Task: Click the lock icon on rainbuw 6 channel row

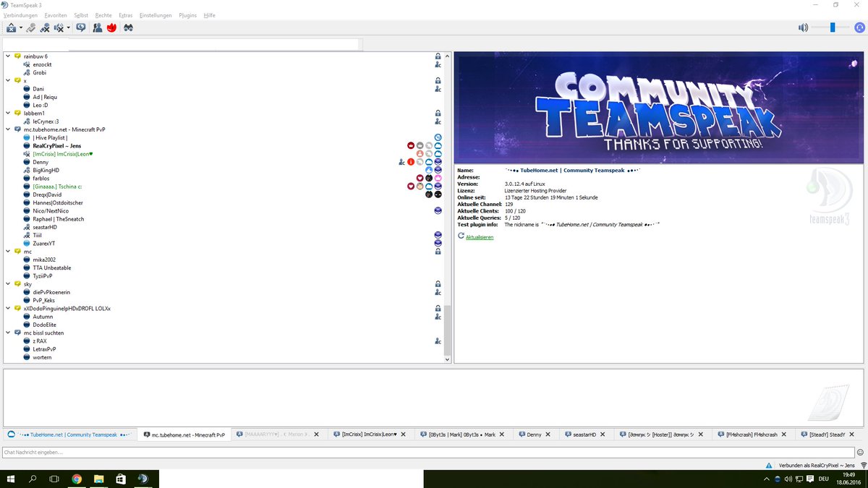Action: pos(438,56)
